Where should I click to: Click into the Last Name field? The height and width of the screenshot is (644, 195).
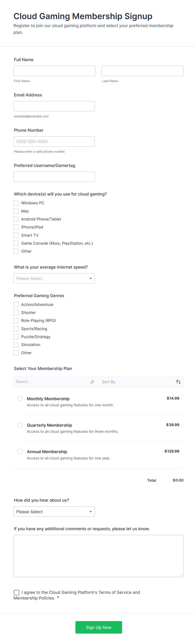pyautogui.click(x=142, y=71)
